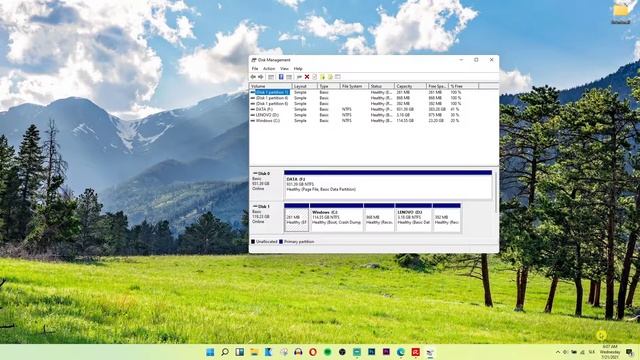Open Microsoft Edge from the taskbar
This screenshot has width=640, height=360.
click(x=401, y=352)
